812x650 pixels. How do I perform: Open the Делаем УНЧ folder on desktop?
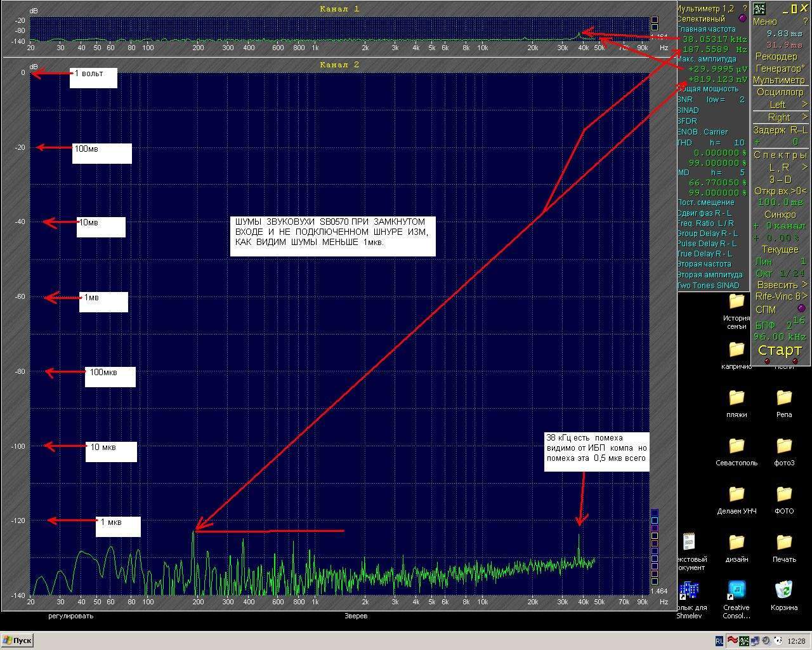(x=737, y=494)
